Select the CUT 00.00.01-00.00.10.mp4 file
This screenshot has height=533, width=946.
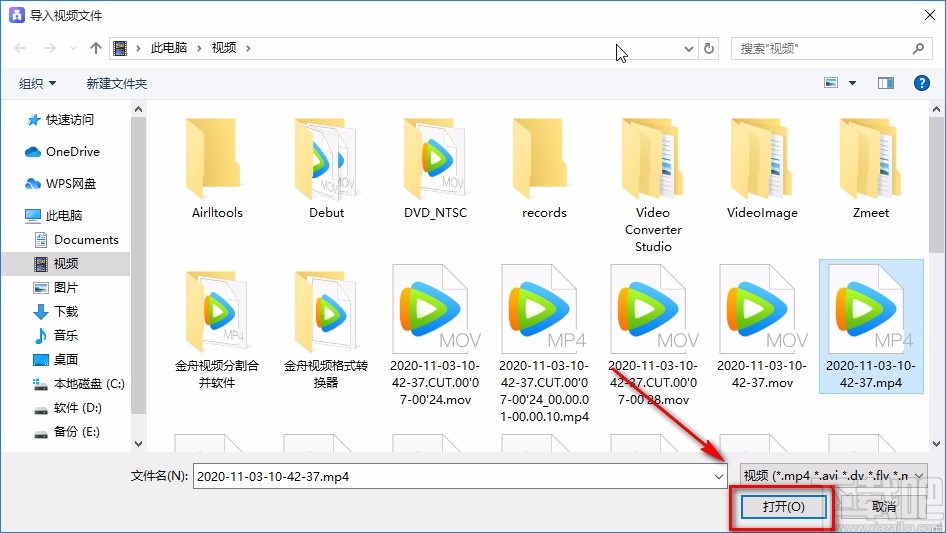(544, 343)
